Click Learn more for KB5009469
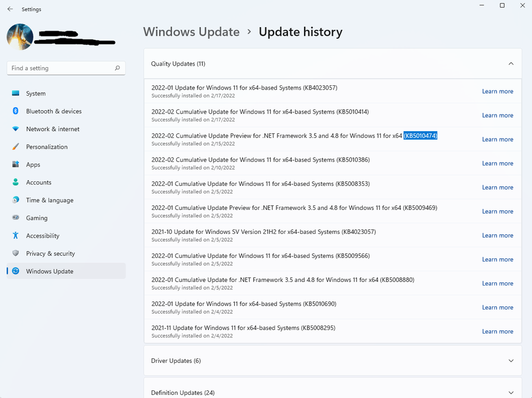Image resolution: width=532 pixels, height=398 pixels. pos(498,212)
